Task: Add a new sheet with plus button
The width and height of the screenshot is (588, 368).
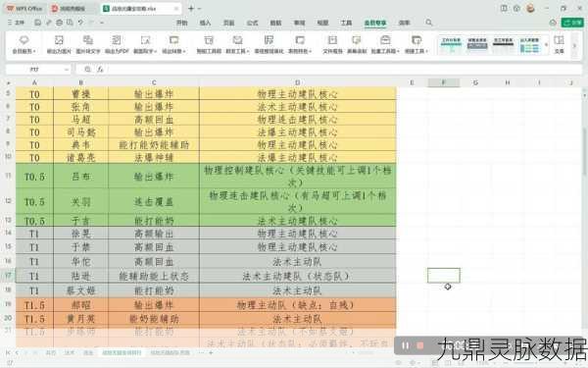Action: click(x=211, y=352)
